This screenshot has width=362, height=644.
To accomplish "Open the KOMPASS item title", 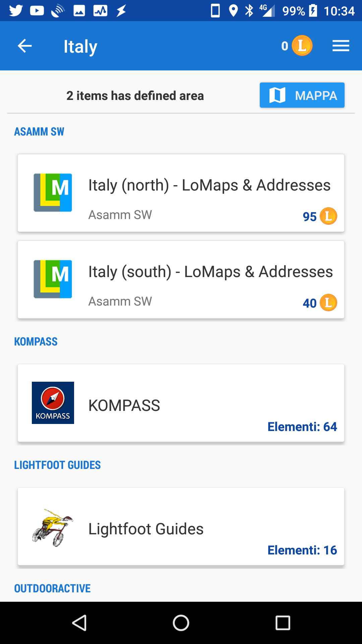I will point(124,406).
